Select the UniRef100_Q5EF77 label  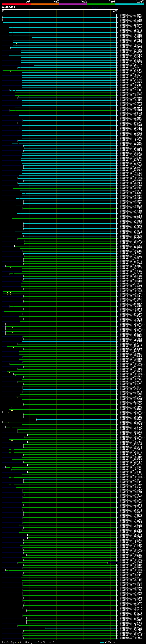tap(131, 65)
